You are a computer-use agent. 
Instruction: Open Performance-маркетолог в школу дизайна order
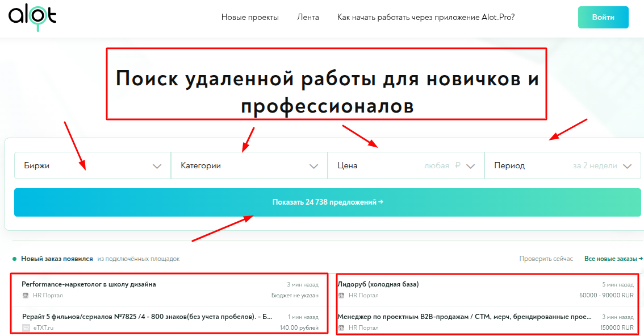(89, 284)
